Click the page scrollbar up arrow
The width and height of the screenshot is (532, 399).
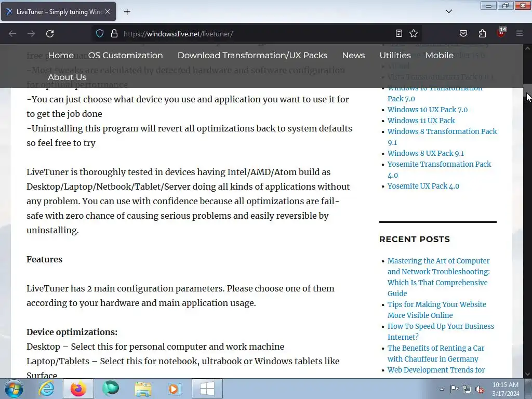click(527, 48)
